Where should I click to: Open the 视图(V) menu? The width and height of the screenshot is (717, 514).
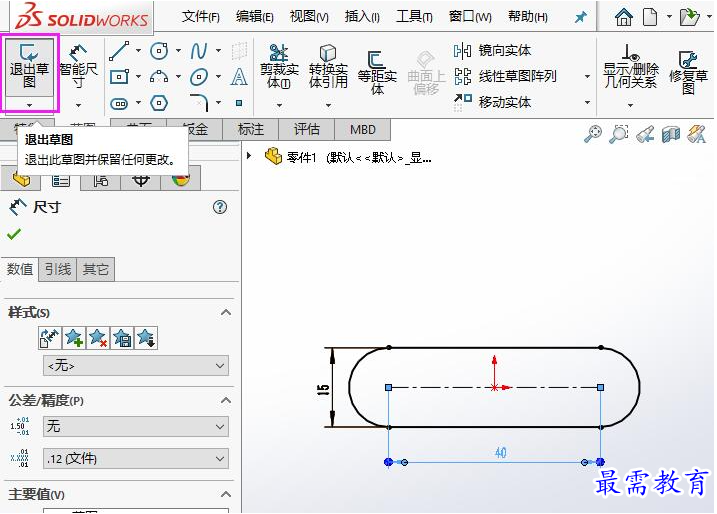point(309,17)
